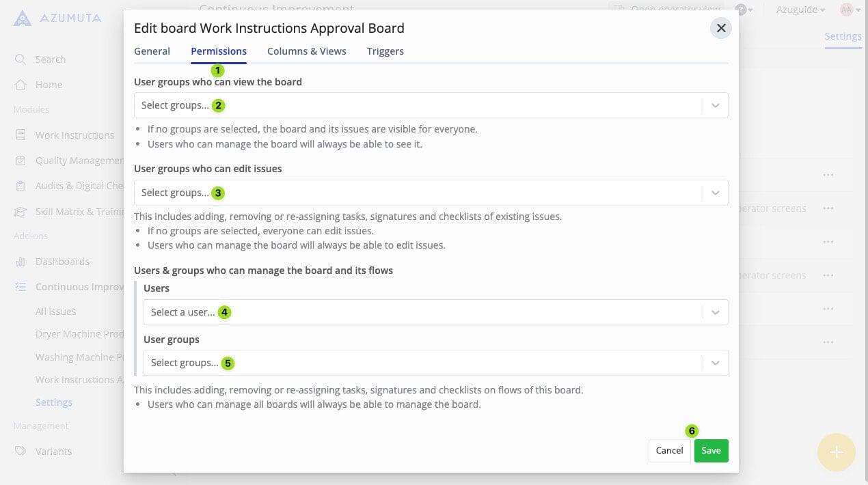868x485 pixels.
Task: Click the Azumuta logo icon
Action: (x=22, y=18)
